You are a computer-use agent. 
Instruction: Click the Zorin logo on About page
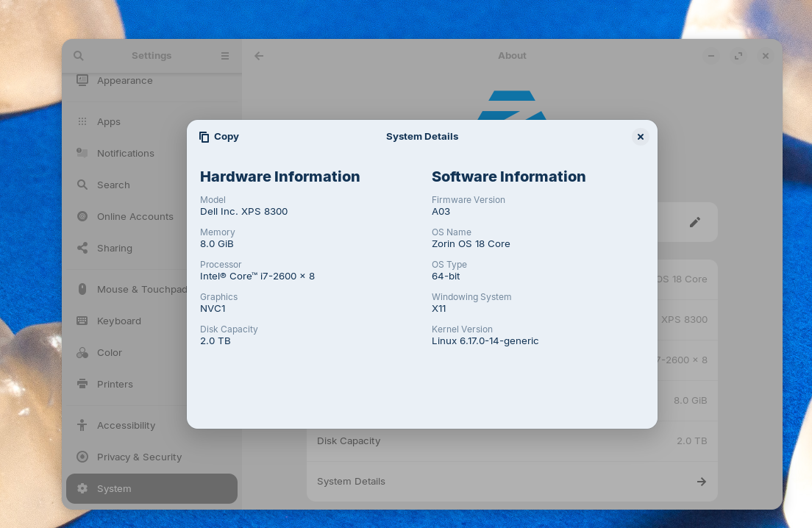pos(512,106)
